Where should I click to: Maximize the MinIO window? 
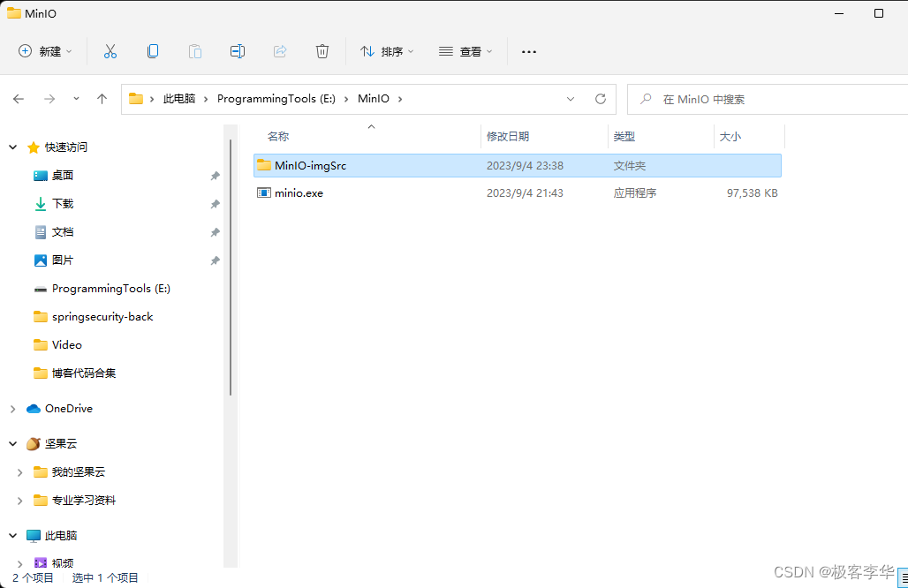point(879,13)
